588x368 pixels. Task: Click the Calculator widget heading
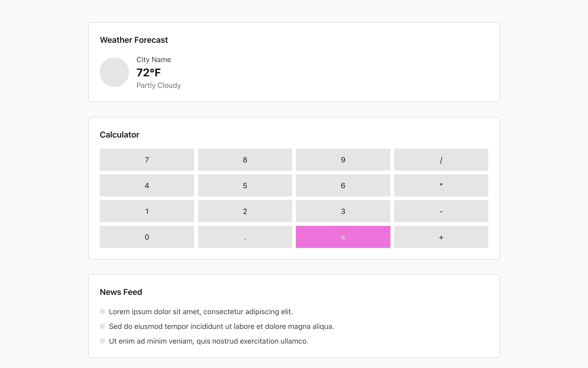point(119,135)
